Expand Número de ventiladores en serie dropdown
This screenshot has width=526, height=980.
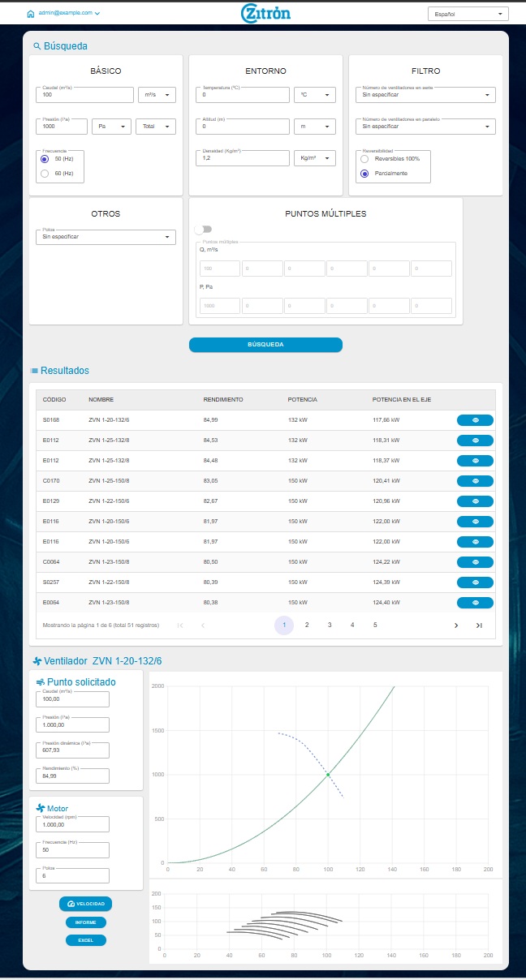tap(425, 95)
